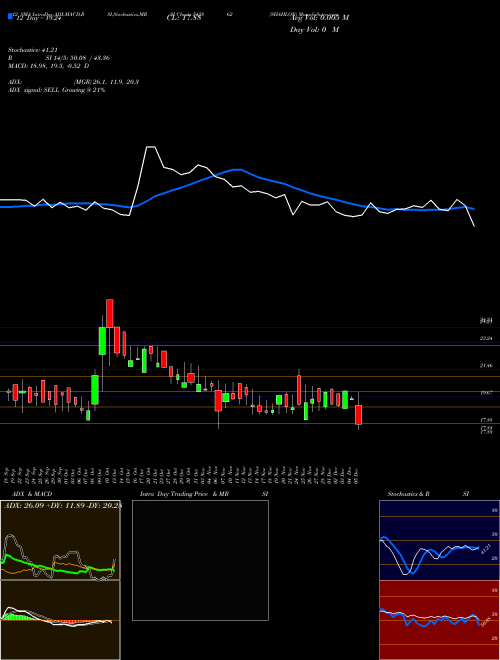Click the 'Intra Day Trading Price & MR' heading
Screen dimensions: 500x660
184,494
